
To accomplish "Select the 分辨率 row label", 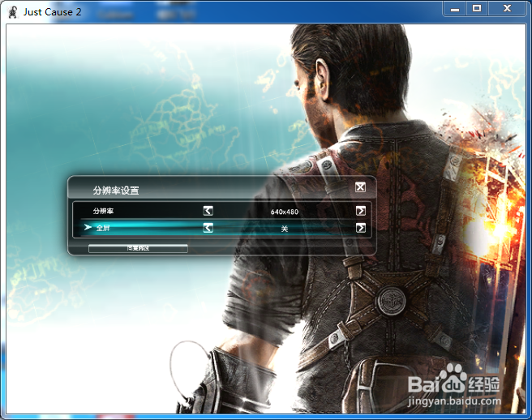I will coord(103,211).
